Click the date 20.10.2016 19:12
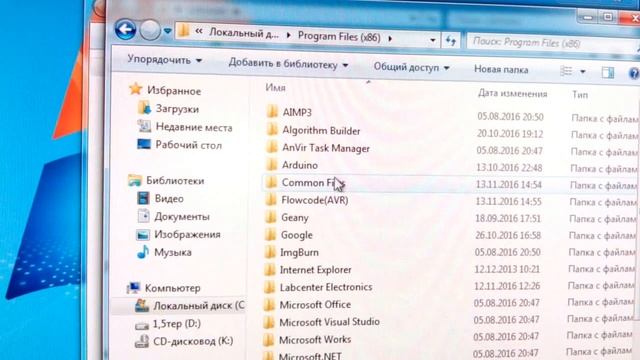The width and height of the screenshot is (640, 360). (x=510, y=134)
